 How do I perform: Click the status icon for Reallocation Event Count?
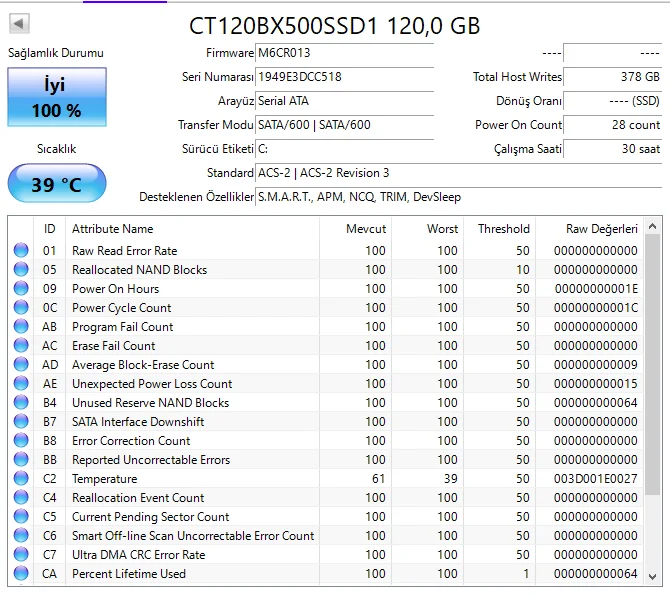point(21,498)
